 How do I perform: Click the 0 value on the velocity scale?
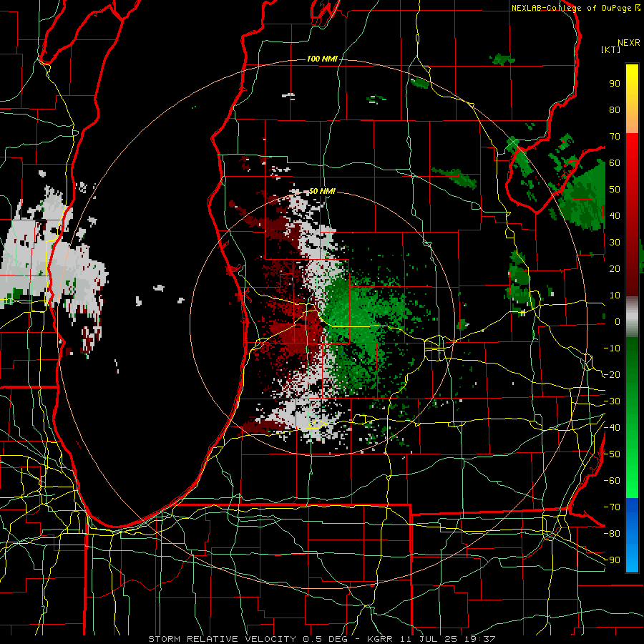point(618,322)
